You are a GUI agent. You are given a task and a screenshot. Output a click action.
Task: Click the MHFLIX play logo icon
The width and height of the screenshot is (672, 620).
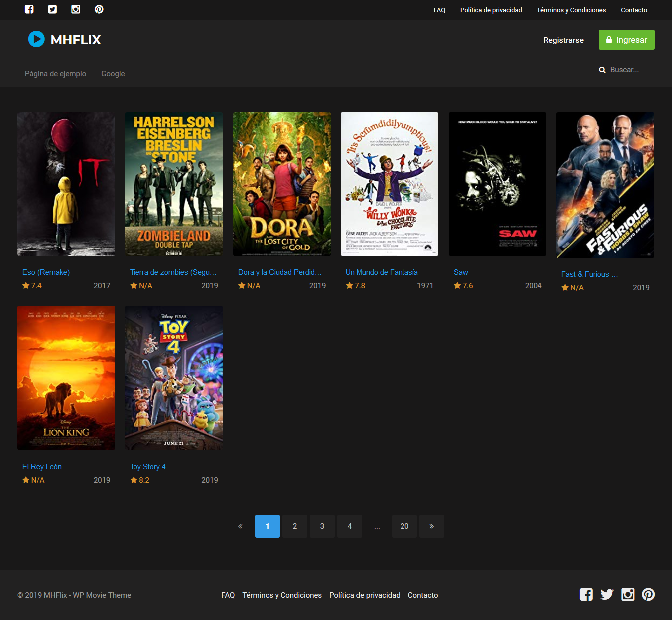tap(36, 39)
